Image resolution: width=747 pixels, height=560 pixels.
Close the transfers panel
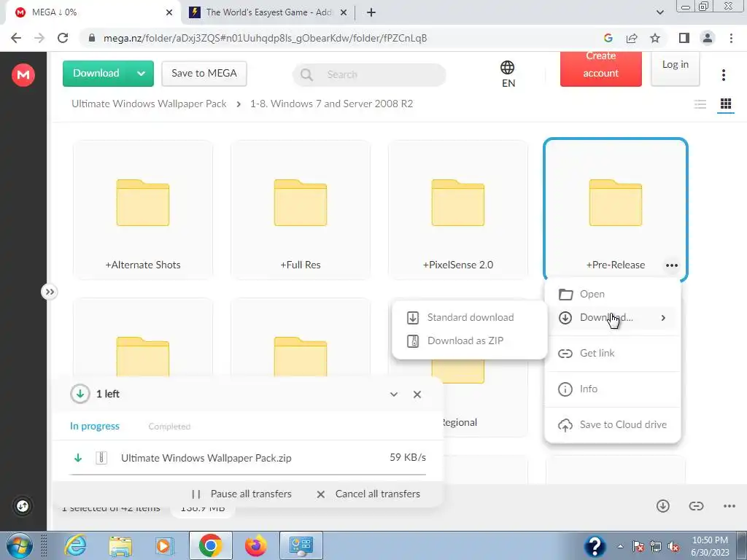coord(417,394)
